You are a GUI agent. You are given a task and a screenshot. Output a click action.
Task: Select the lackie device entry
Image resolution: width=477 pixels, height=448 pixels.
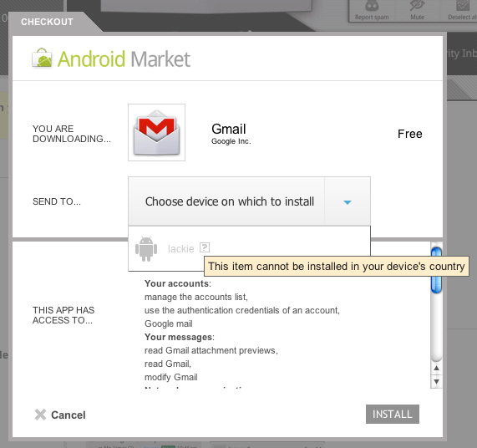[249, 248]
